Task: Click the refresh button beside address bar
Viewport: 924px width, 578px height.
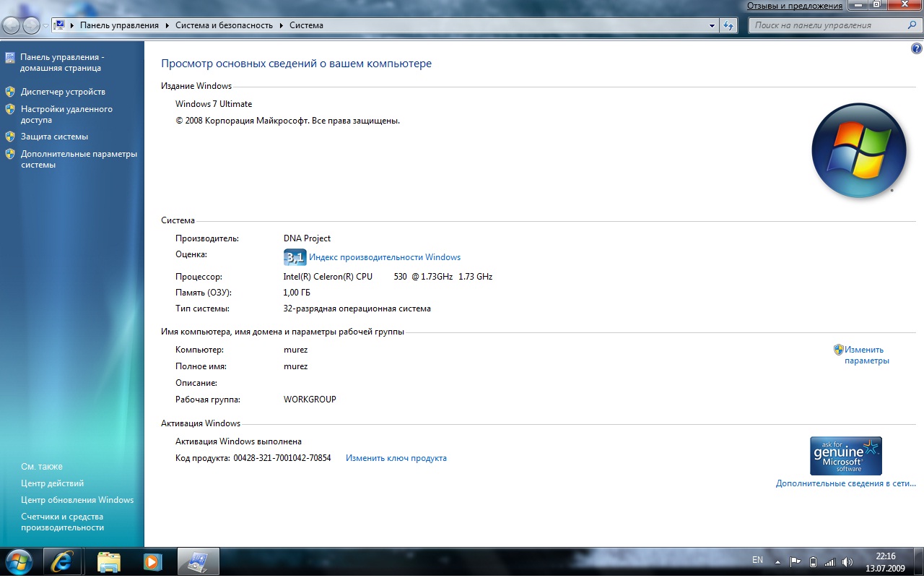Action: 728,25
